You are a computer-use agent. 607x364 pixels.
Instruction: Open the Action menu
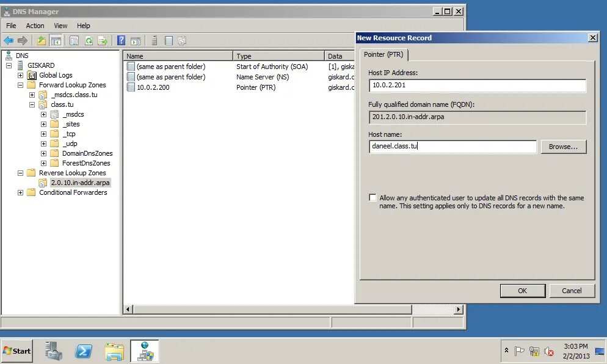click(35, 26)
